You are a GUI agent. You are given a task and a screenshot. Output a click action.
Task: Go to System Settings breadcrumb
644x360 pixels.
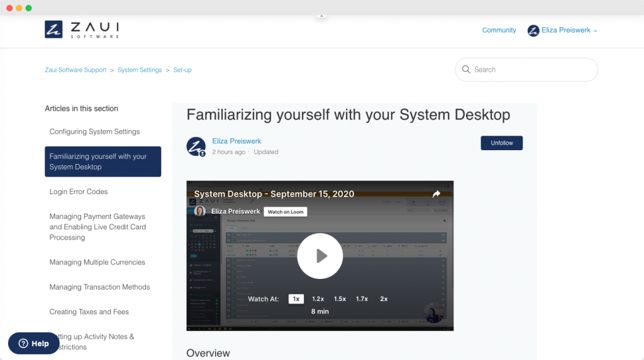(140, 70)
